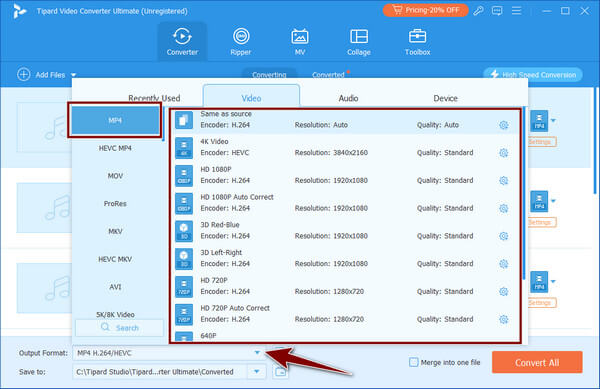600x389 pixels.
Task: Choose MP4 in the format list
Action: [x=115, y=120]
